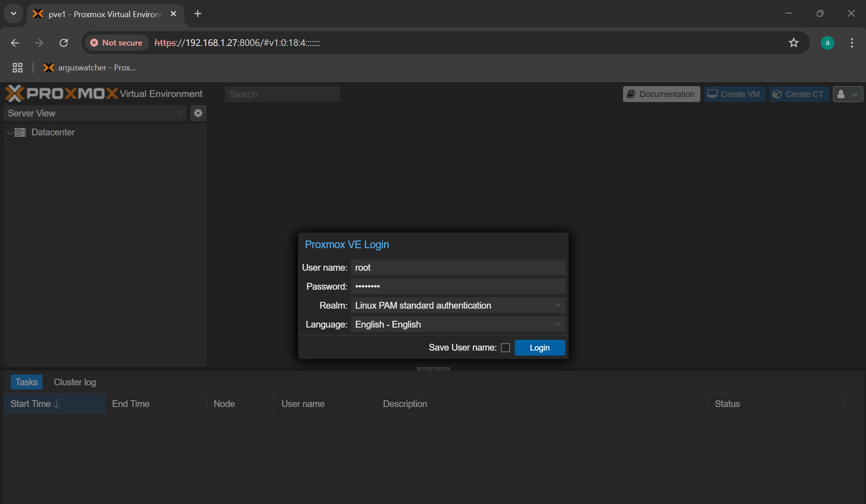Viewport: 866px width, 504px height.
Task: Open the tab search dropdown arrow
Action: tap(14, 14)
